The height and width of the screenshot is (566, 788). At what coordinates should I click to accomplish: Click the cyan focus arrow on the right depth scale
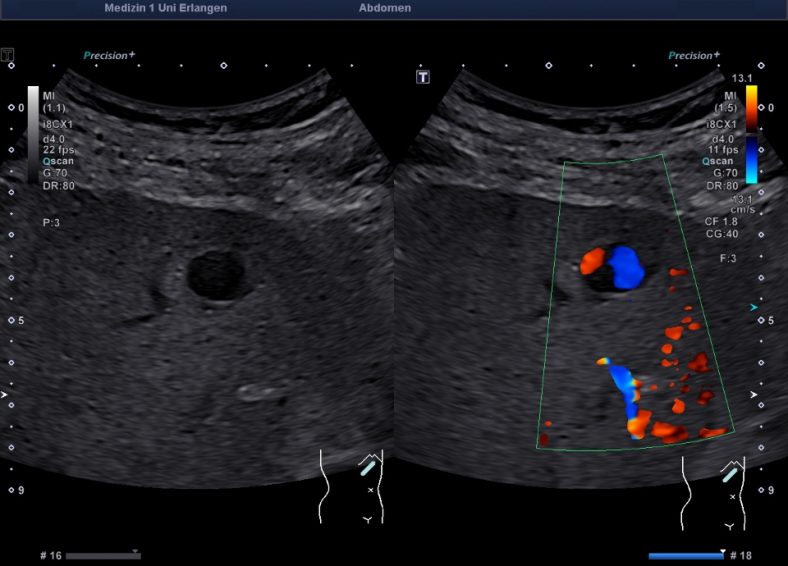coord(754,307)
